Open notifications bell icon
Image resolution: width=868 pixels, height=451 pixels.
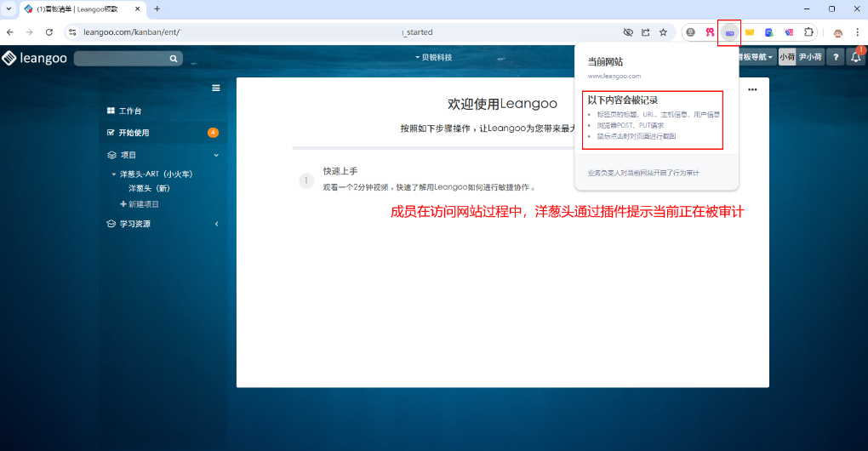pos(856,57)
